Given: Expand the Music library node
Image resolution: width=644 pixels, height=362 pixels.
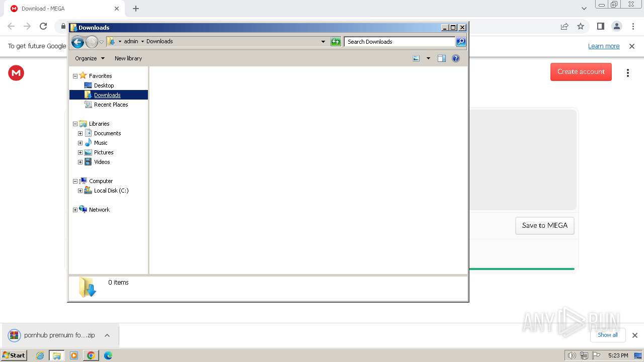Looking at the screenshot, I should pos(80,143).
